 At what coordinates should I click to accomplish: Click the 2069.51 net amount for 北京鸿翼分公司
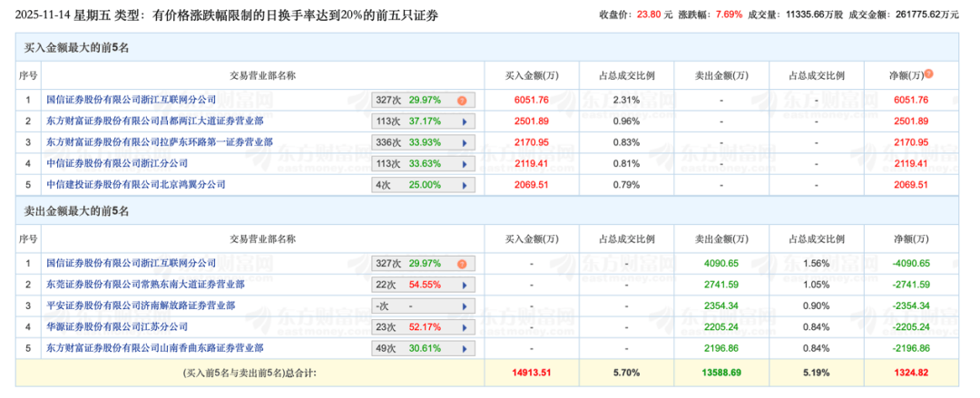coord(911,184)
